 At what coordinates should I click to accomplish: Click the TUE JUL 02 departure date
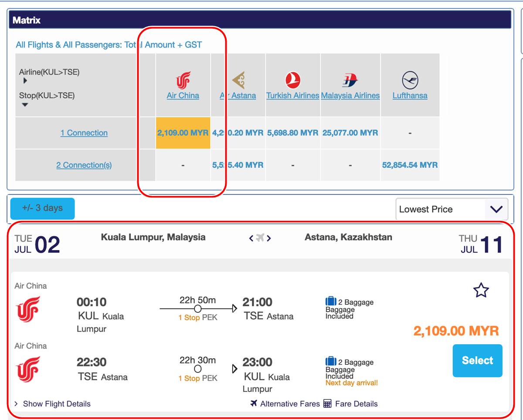[37, 244]
